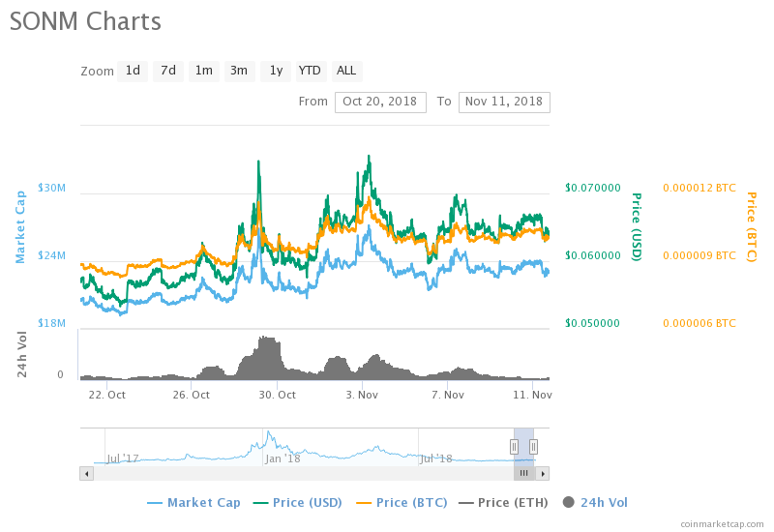Image resolution: width=774 pixels, height=532 pixels.
Task: Toggle Price (BTC) series in legend
Action: pyautogui.click(x=402, y=503)
